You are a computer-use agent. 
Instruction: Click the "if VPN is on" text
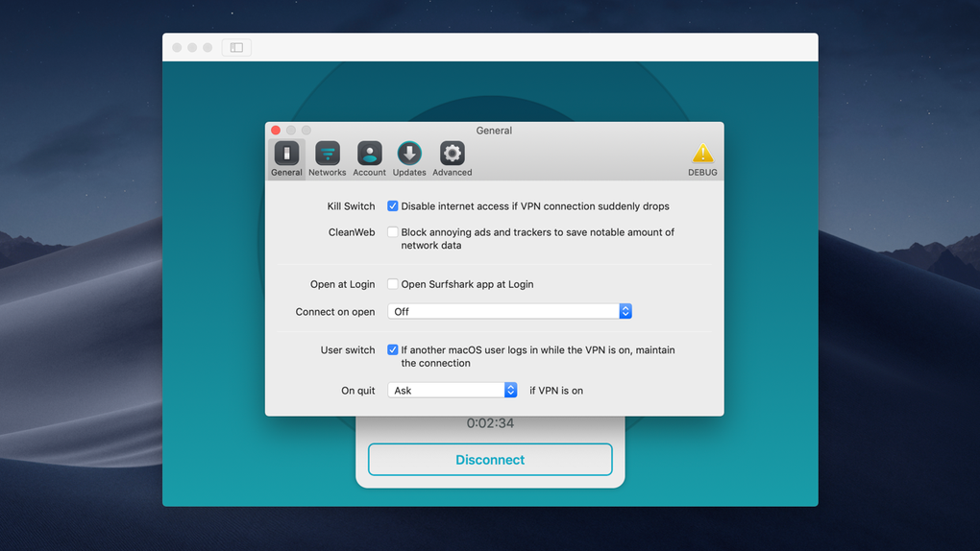(x=556, y=391)
